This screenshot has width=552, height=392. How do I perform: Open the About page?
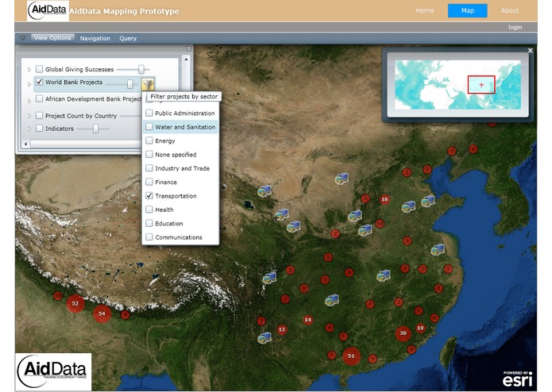coord(510,10)
